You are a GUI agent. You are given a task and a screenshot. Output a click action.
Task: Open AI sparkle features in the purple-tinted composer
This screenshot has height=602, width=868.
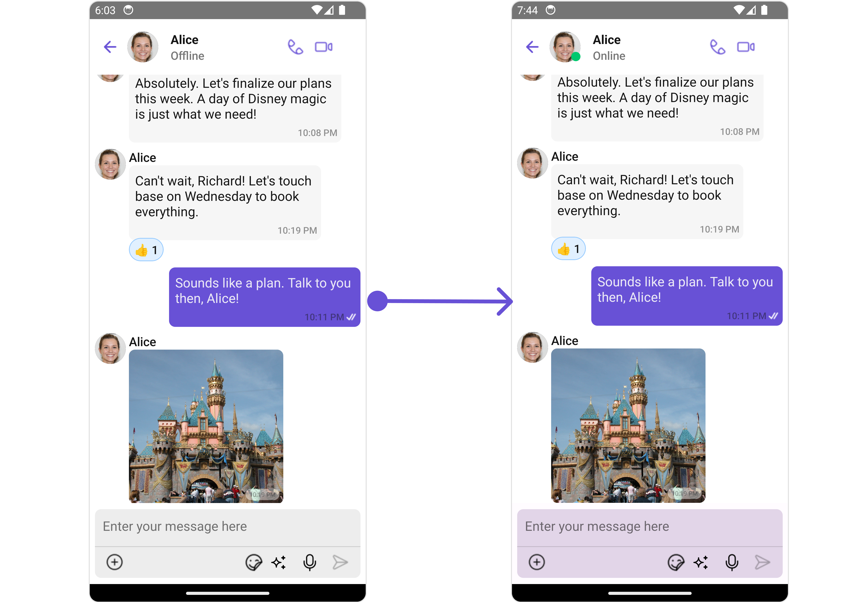coord(701,562)
